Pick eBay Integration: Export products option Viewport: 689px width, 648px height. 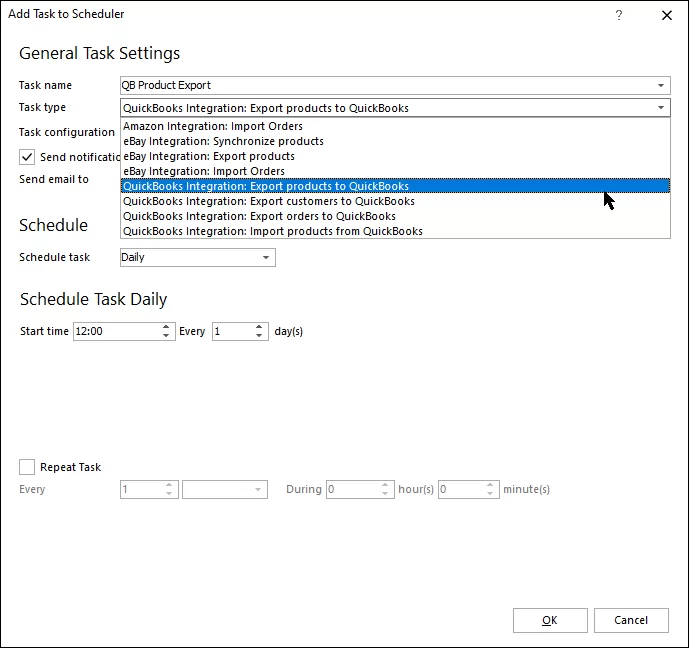tap(209, 157)
